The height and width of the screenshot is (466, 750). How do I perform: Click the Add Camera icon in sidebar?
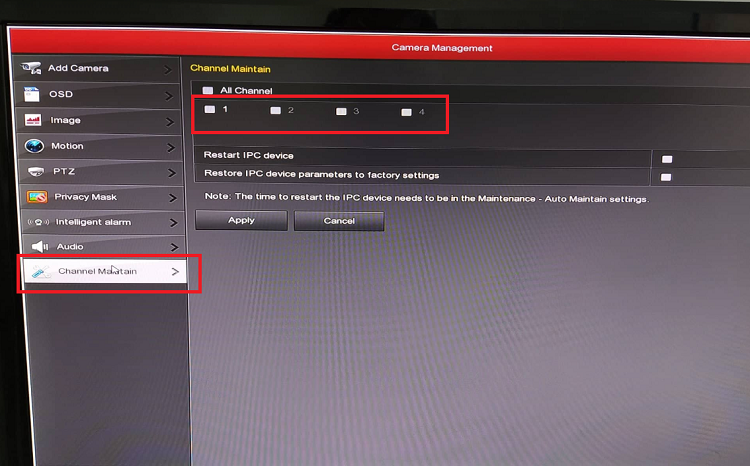coord(31,68)
